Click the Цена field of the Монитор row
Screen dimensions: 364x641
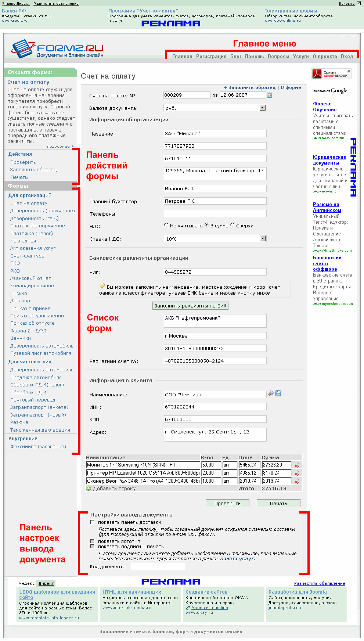tap(250, 465)
